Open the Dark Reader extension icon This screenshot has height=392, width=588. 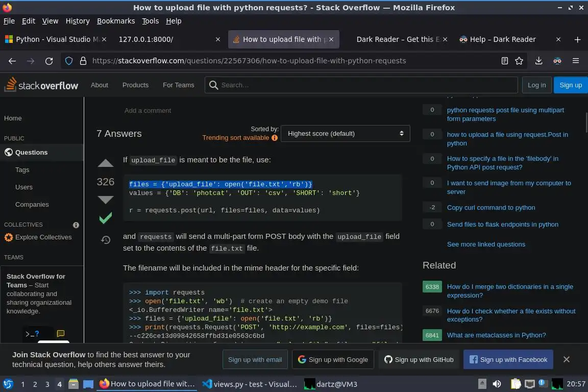coord(557,61)
